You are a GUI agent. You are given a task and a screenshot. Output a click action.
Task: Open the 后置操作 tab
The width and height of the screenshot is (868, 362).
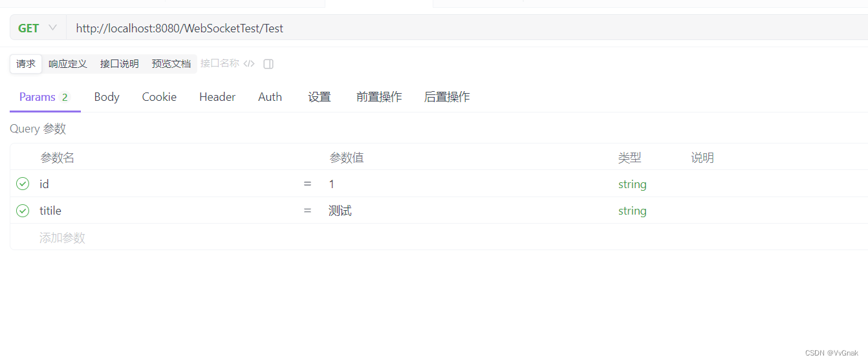pyautogui.click(x=447, y=97)
